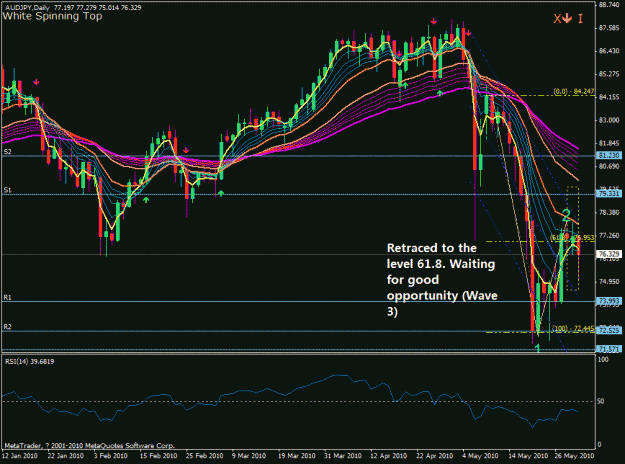This screenshot has width=625, height=464.
Task: Click the Fibonacci (100) - 72.445 label
Action: 573,328
